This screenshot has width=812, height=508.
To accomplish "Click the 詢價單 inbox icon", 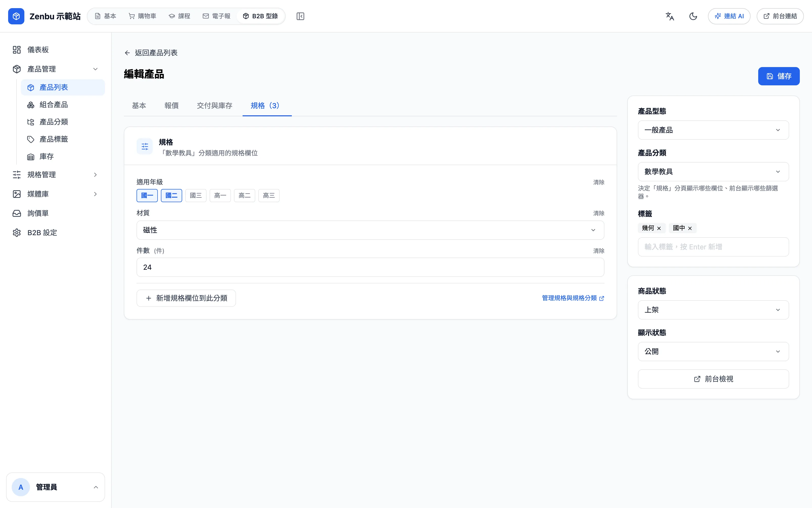I will [17, 213].
